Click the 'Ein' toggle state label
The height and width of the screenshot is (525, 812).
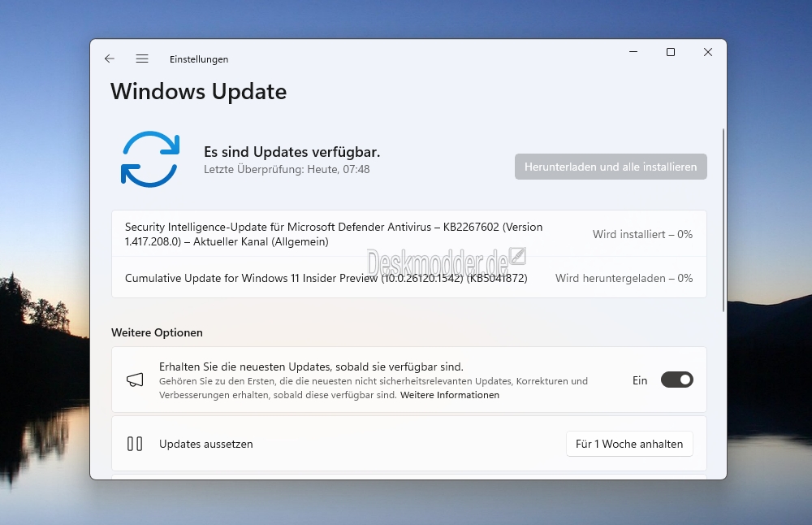[640, 380]
